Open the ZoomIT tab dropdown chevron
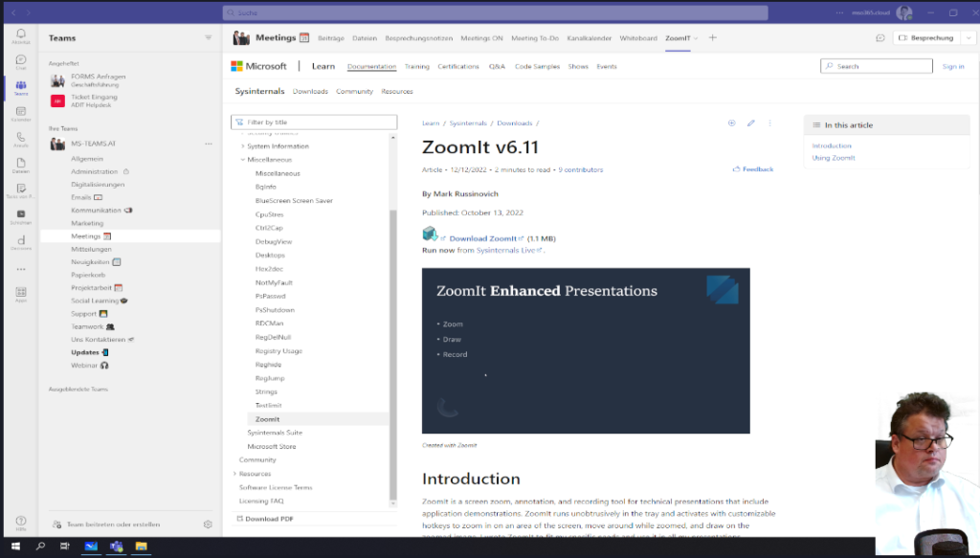 (696, 38)
